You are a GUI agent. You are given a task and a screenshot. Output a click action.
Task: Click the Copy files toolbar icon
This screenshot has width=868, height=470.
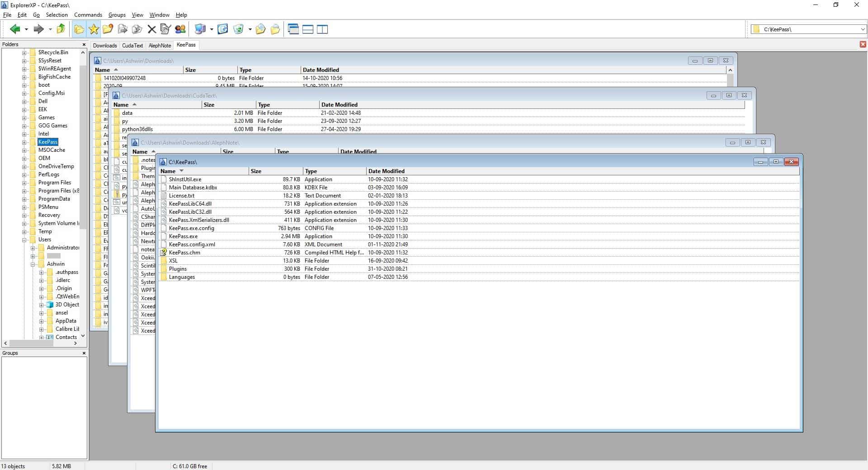point(123,29)
